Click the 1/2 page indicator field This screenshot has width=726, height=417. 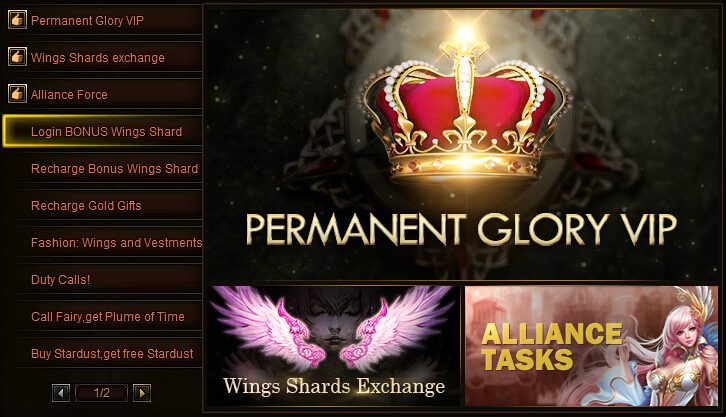pos(101,393)
